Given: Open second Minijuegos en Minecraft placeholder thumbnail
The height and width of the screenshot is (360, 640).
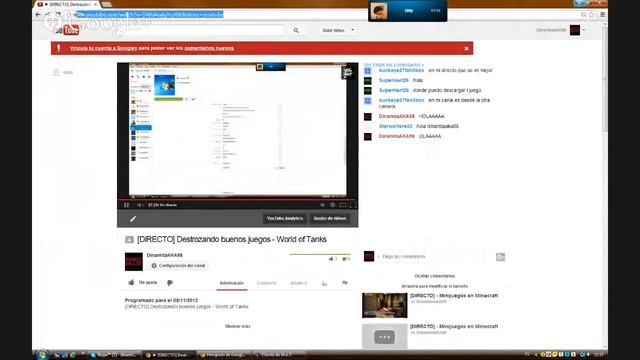Looking at the screenshot, I should [x=384, y=336].
